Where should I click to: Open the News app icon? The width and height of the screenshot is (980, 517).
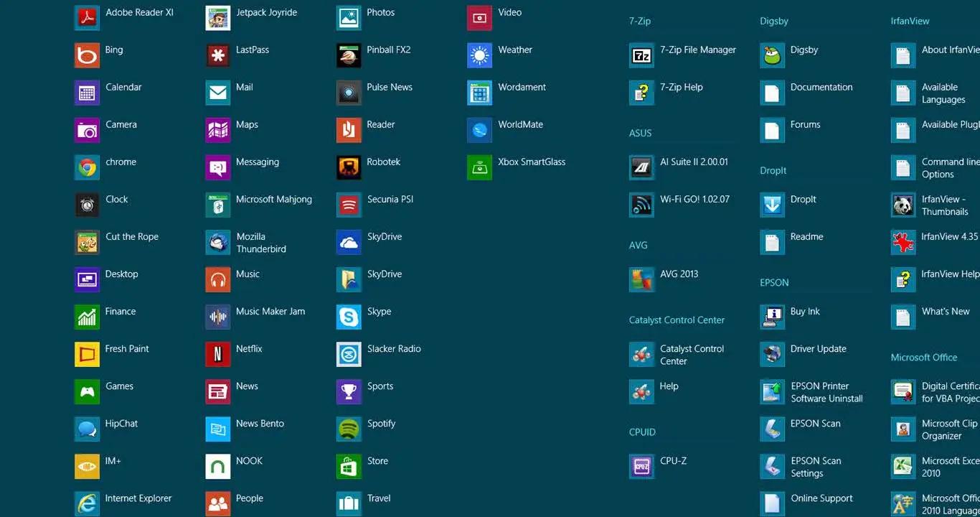point(218,391)
